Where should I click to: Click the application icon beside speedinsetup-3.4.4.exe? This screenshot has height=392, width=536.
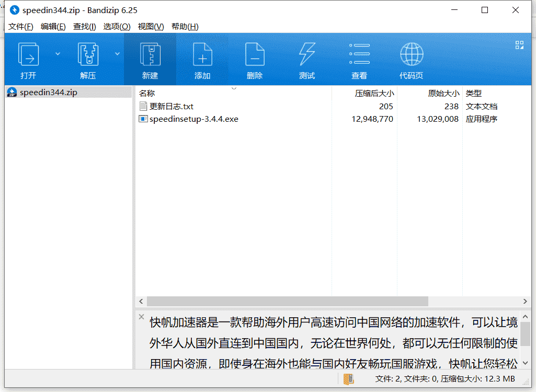click(x=143, y=119)
